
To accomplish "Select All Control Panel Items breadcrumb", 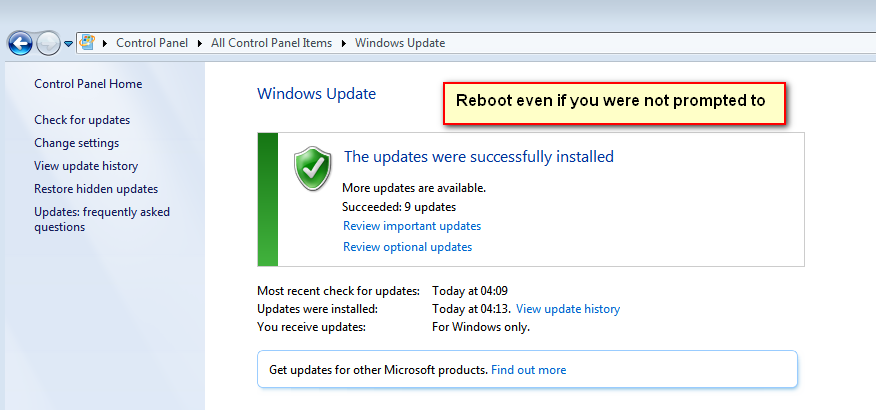I will click(x=272, y=43).
